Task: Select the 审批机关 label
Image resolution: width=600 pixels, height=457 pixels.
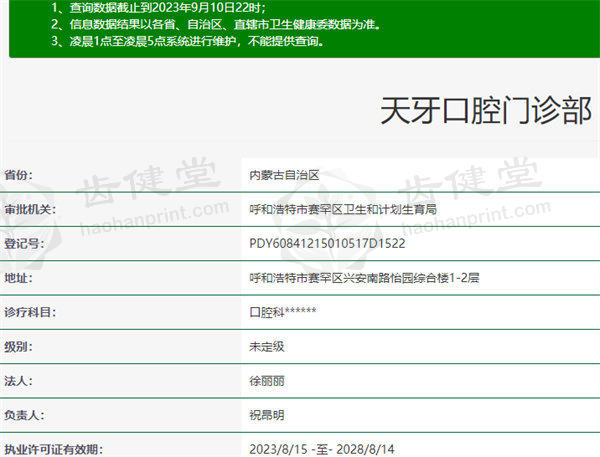Action: (x=30, y=209)
